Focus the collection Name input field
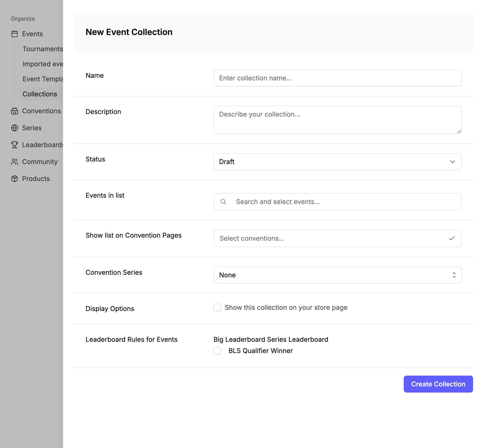The height and width of the screenshot is (448, 482). [337, 78]
